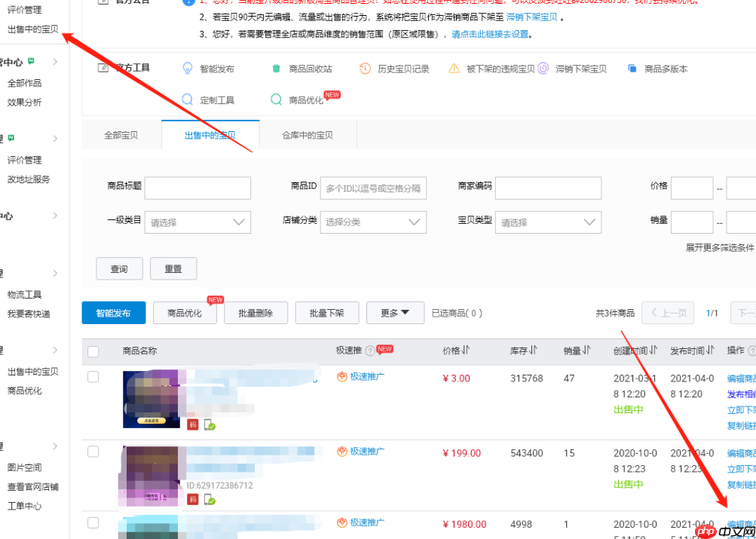756x539 pixels.
Task: Click the 上一页 pagination button
Action: [x=668, y=313]
